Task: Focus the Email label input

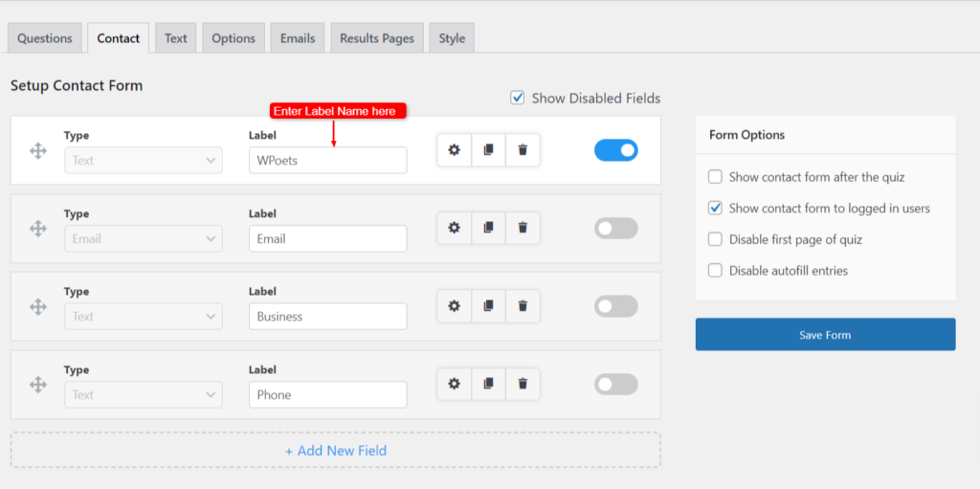Action: pyautogui.click(x=327, y=238)
